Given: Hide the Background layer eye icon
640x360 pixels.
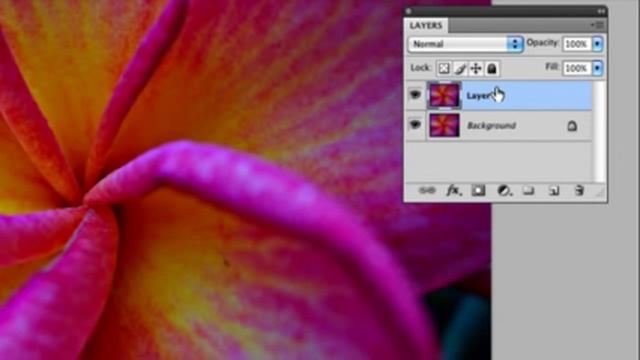Looking at the screenshot, I should click(x=415, y=124).
